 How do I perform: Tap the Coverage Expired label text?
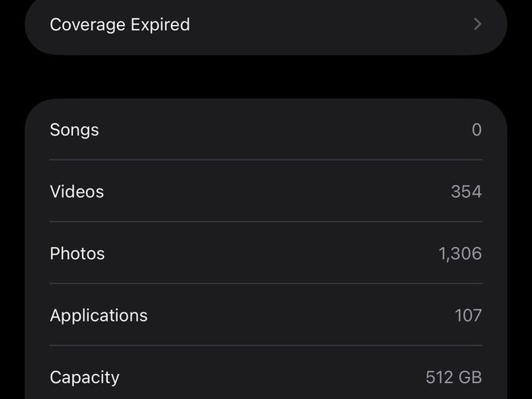tap(120, 25)
